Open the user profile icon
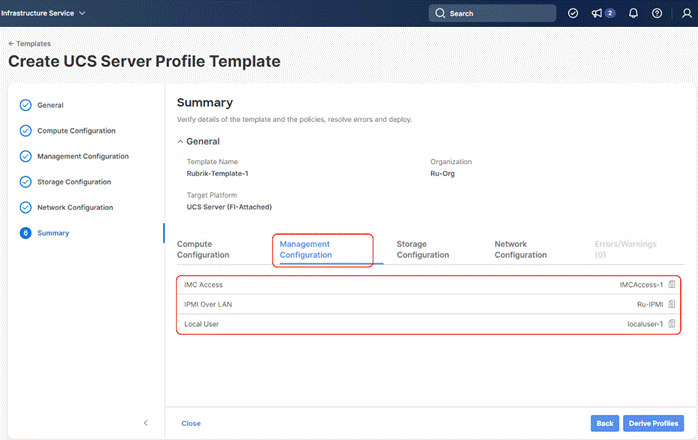 (x=687, y=13)
